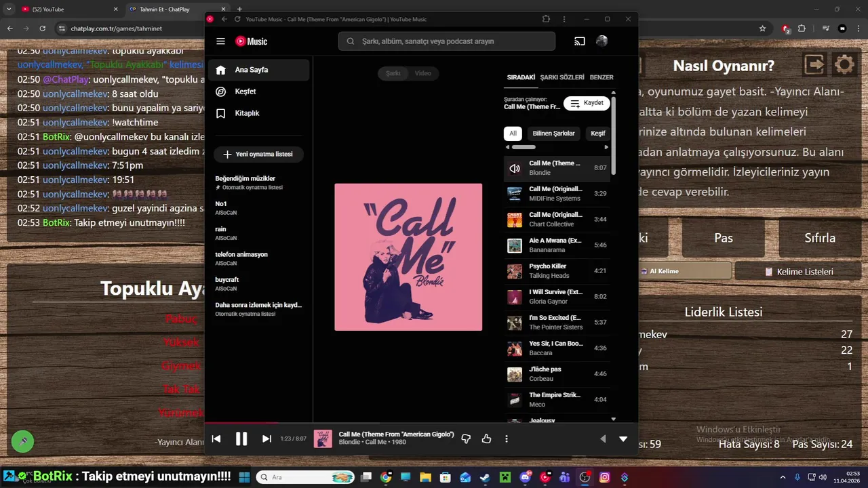Play I'm So Excited by Pointer Sisters
This screenshot has width=868, height=488.
point(557,323)
